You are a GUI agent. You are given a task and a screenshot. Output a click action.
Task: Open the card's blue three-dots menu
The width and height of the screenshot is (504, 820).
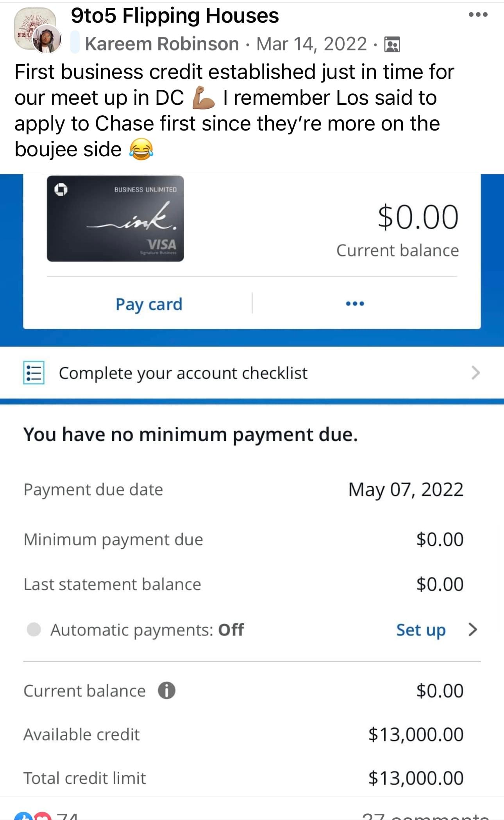tap(355, 304)
